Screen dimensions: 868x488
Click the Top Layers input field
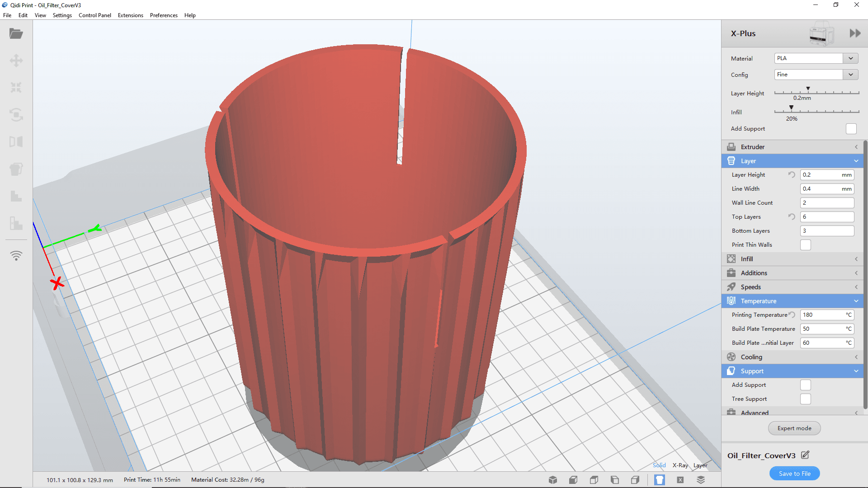click(827, 217)
